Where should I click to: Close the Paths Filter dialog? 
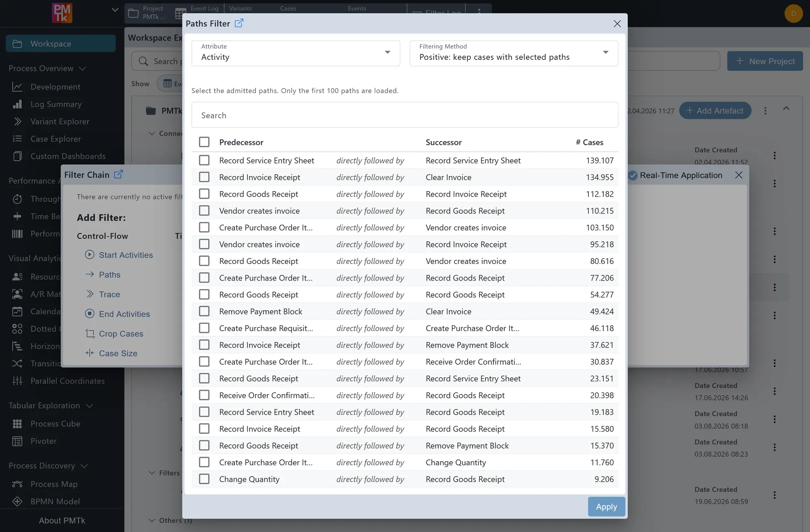click(x=617, y=23)
